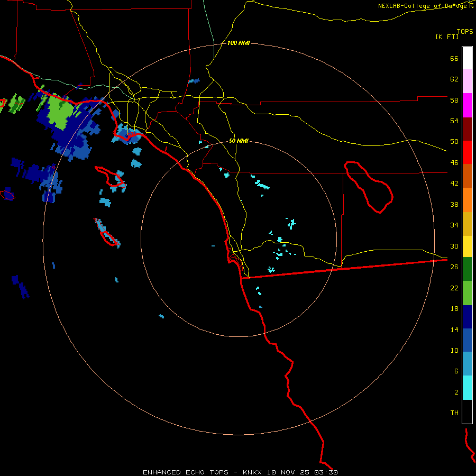Click the "42" legend value
Viewport: 476px width, 476px height.
tap(454, 184)
